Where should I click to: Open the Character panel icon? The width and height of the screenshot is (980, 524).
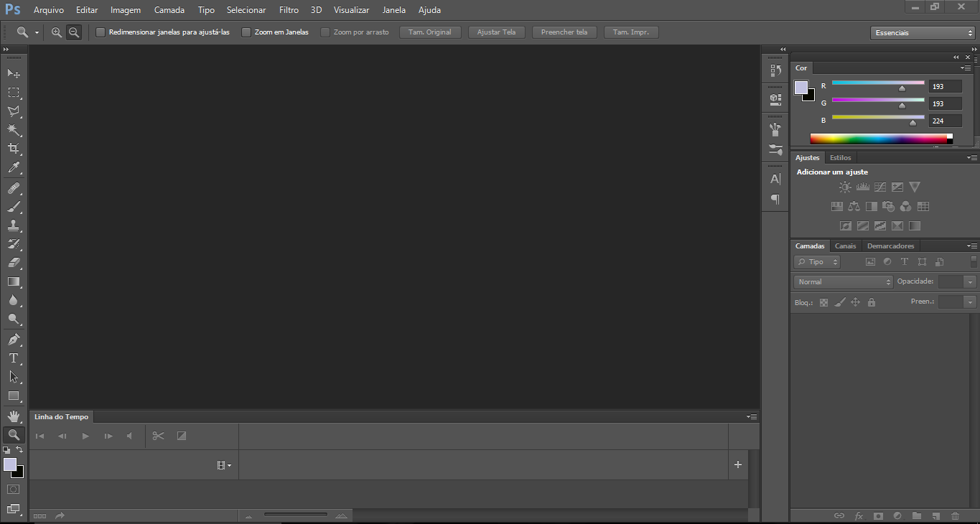(775, 179)
